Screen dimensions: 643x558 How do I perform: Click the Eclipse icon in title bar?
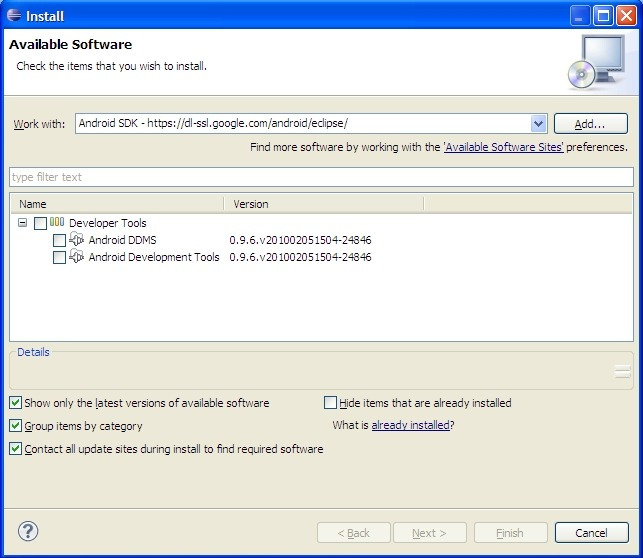(x=14, y=16)
